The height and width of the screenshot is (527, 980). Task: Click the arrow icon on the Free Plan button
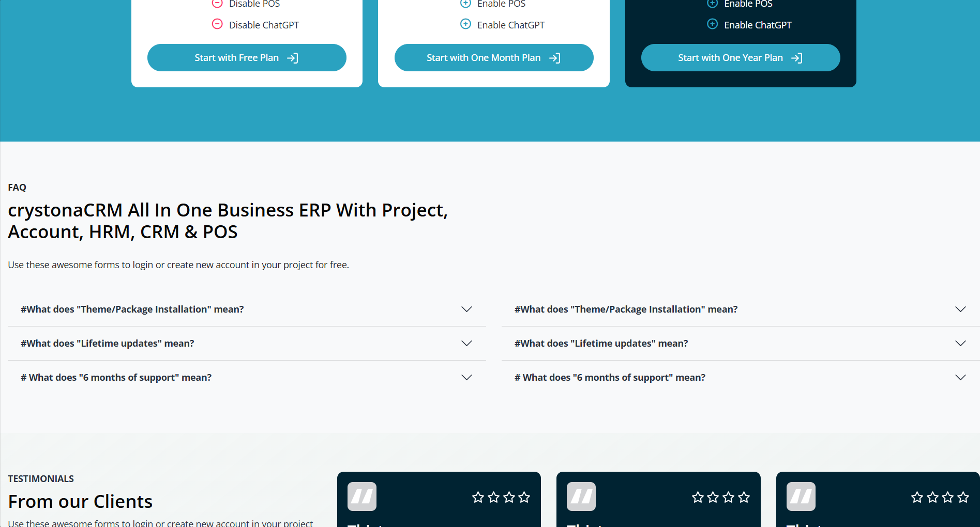[293, 58]
